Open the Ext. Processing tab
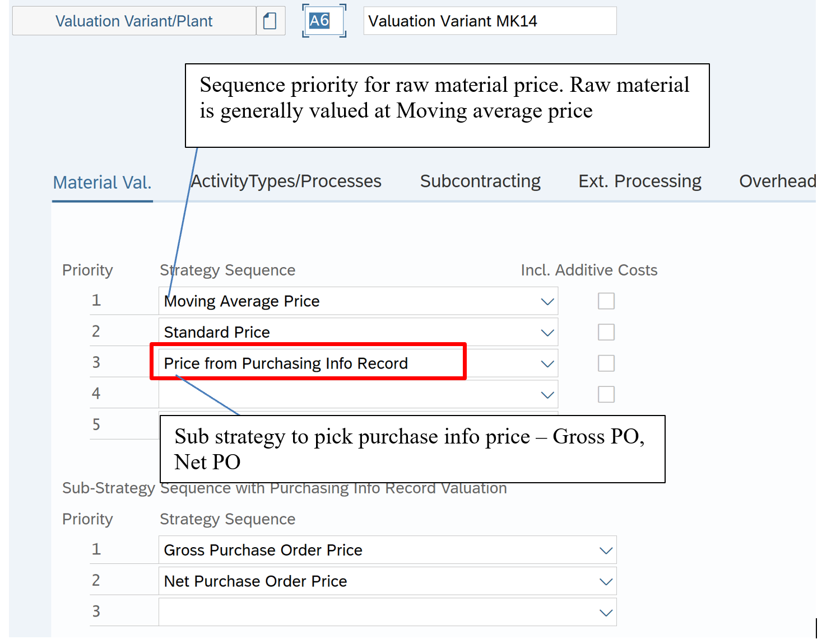822x644 pixels. tap(639, 181)
